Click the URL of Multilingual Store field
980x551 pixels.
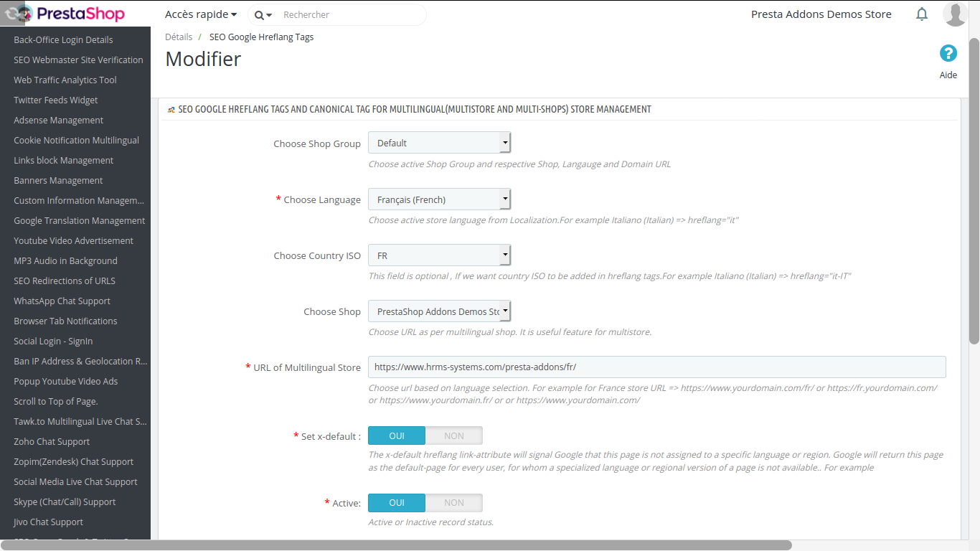pos(657,367)
